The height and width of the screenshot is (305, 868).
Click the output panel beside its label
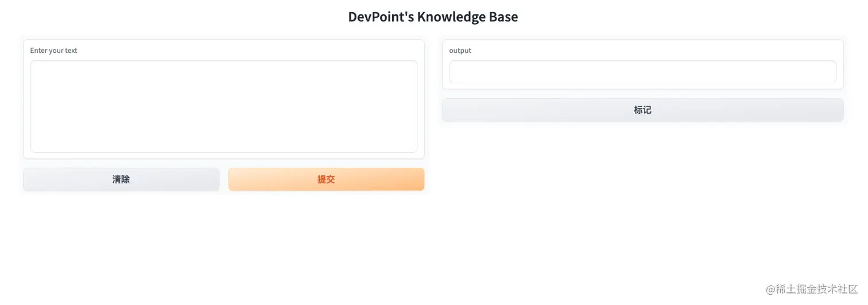631,51
